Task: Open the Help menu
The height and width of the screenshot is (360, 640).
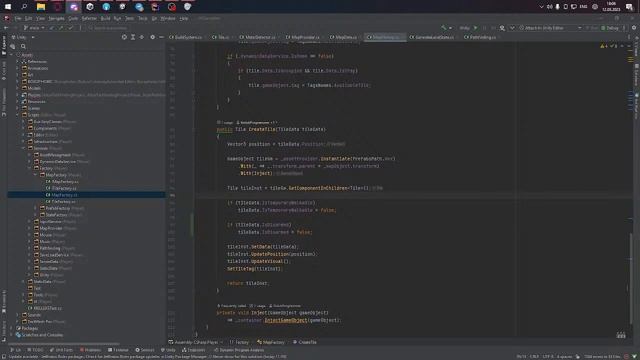Action: tap(184, 18)
